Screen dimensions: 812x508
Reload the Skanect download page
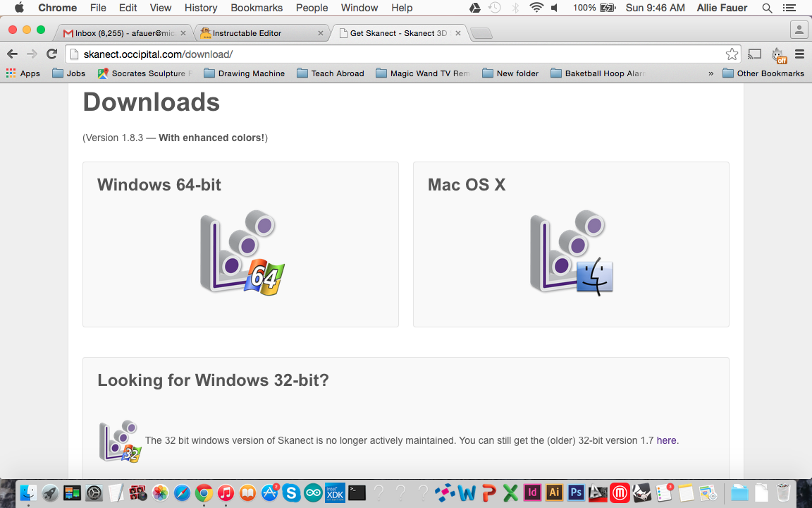pyautogui.click(x=51, y=54)
